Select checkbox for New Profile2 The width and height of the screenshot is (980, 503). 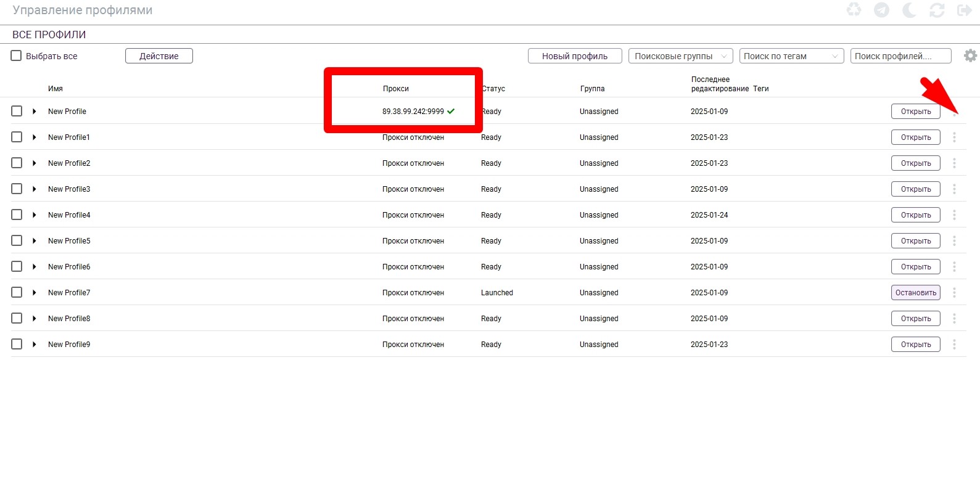tap(17, 163)
